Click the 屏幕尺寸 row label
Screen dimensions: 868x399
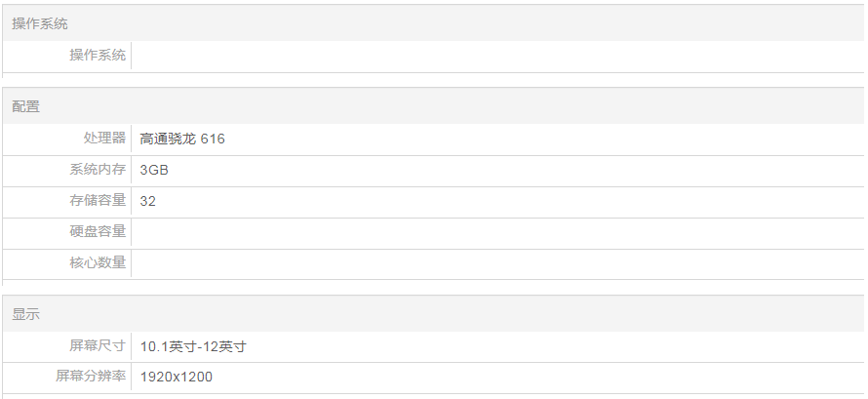coord(98,346)
